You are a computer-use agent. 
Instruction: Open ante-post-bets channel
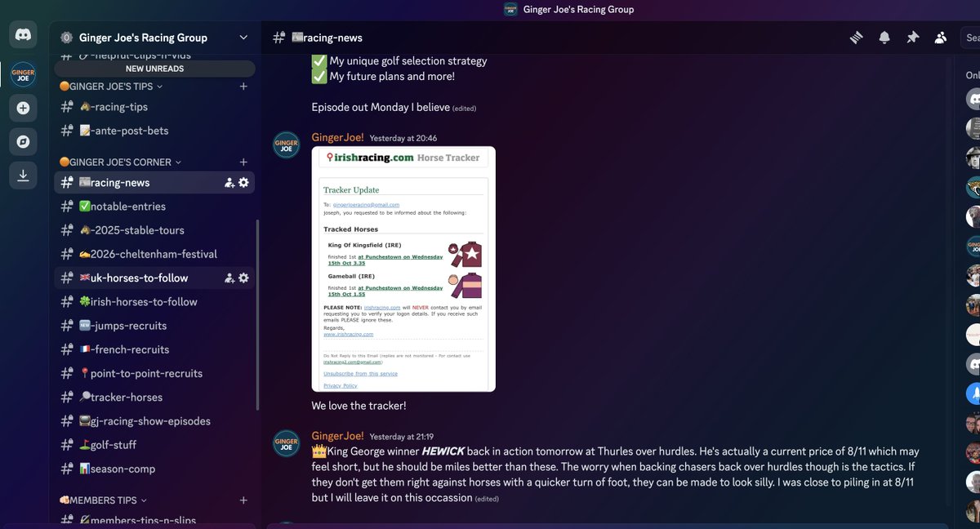(x=154, y=131)
